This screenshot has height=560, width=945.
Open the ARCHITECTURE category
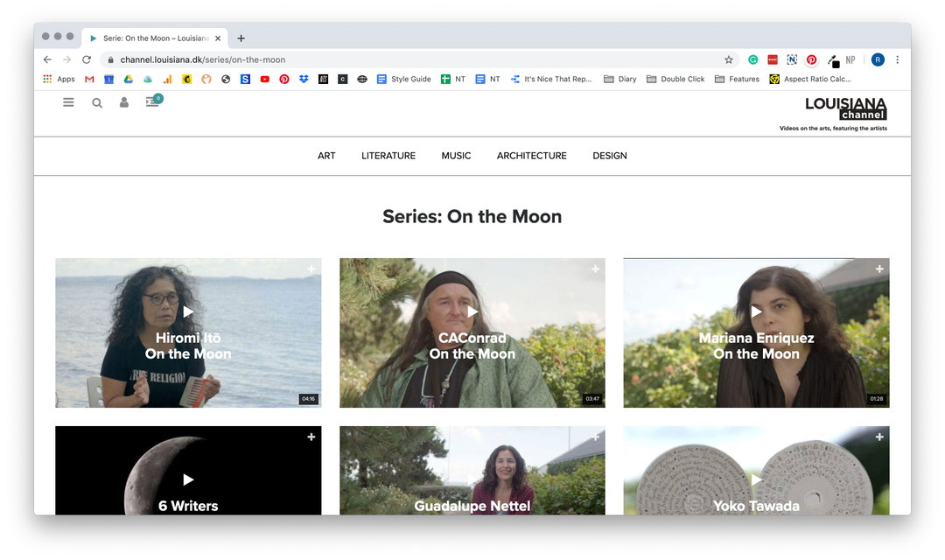click(532, 156)
